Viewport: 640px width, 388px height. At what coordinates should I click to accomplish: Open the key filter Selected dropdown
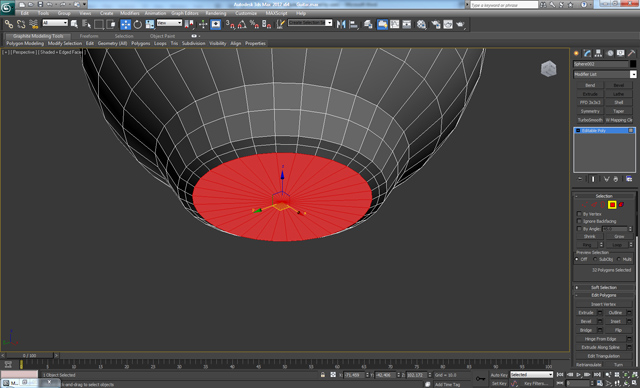tap(531, 375)
